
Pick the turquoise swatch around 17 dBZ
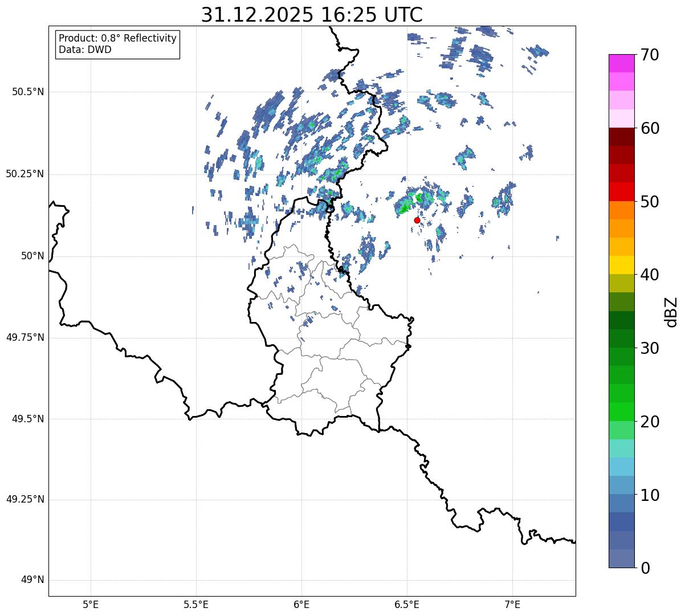[x=621, y=448]
